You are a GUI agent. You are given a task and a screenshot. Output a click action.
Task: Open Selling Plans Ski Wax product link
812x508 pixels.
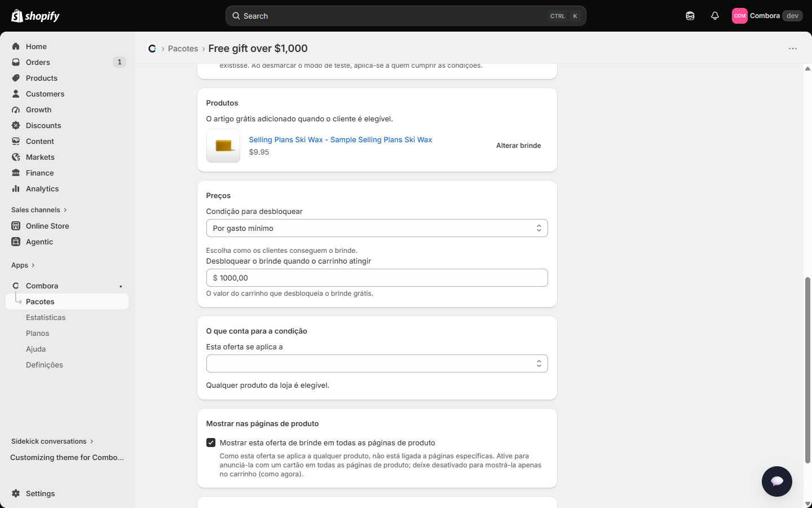click(x=341, y=139)
